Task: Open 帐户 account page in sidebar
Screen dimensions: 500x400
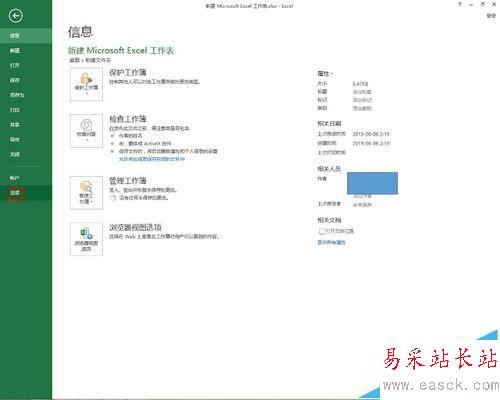Action: tap(26, 178)
